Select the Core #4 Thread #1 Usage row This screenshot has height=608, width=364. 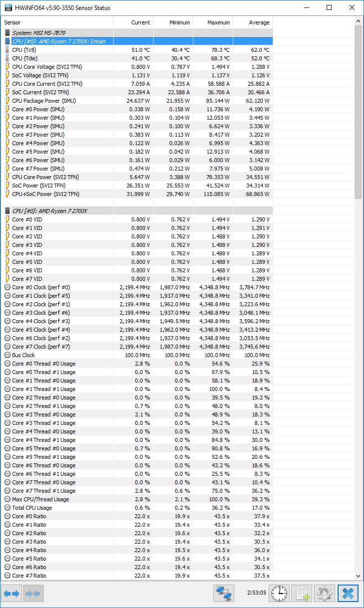point(137,440)
